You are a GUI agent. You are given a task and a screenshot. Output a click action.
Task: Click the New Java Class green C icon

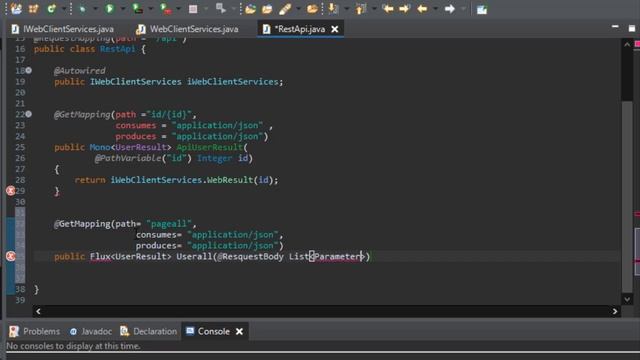click(x=51, y=9)
